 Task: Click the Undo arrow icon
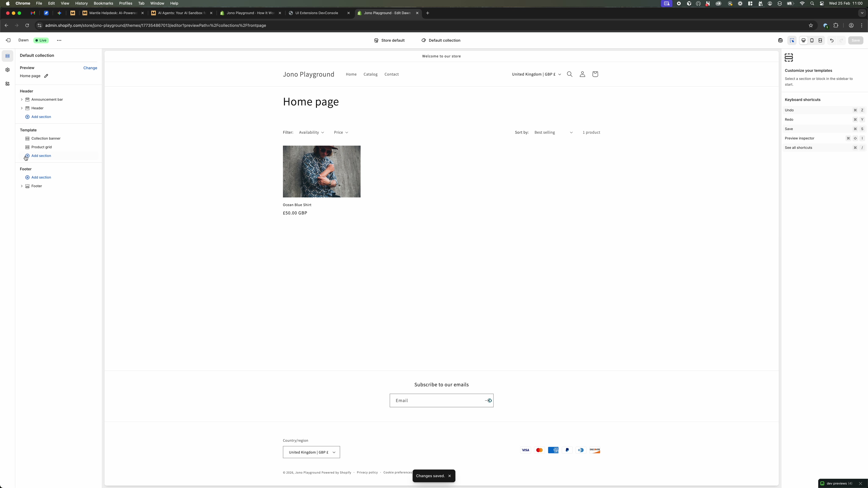(x=832, y=40)
